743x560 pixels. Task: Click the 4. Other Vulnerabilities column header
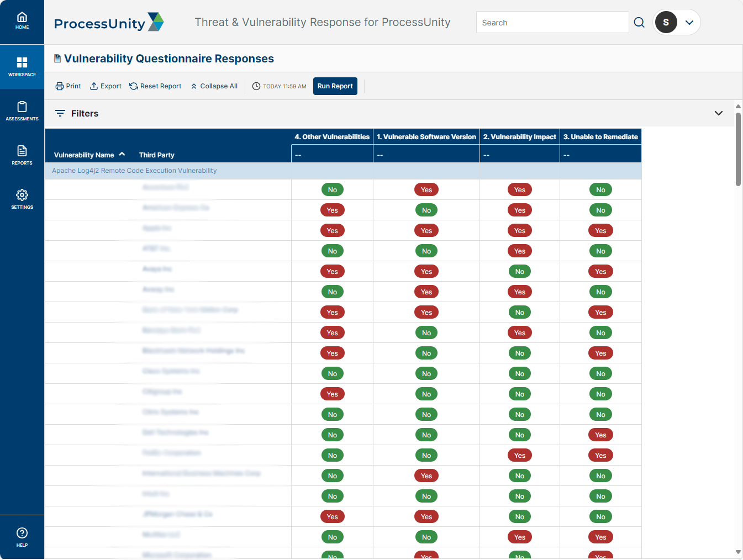click(332, 137)
